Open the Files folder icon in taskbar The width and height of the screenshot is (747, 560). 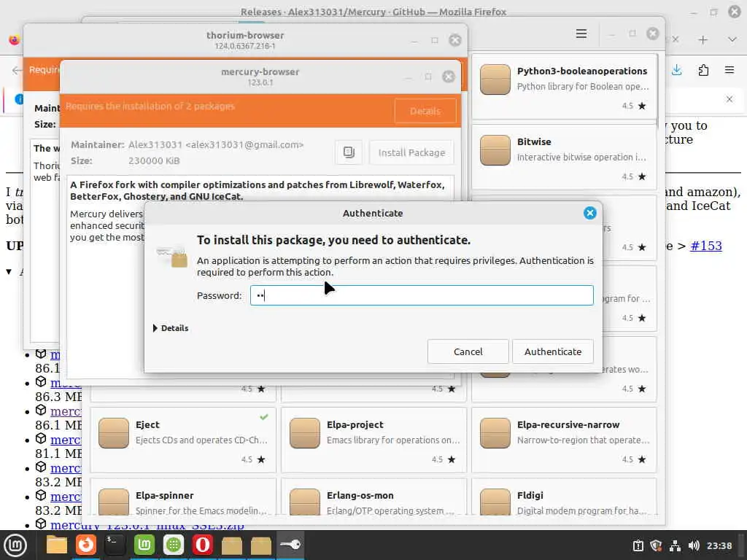(57, 545)
